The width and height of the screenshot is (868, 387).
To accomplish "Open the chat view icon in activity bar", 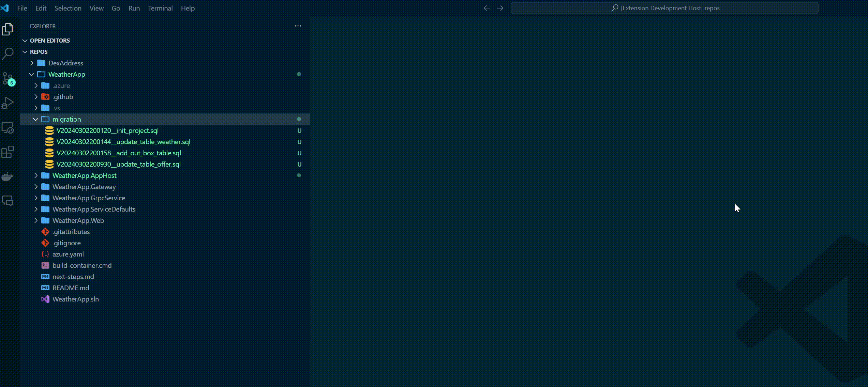I will pos(8,201).
